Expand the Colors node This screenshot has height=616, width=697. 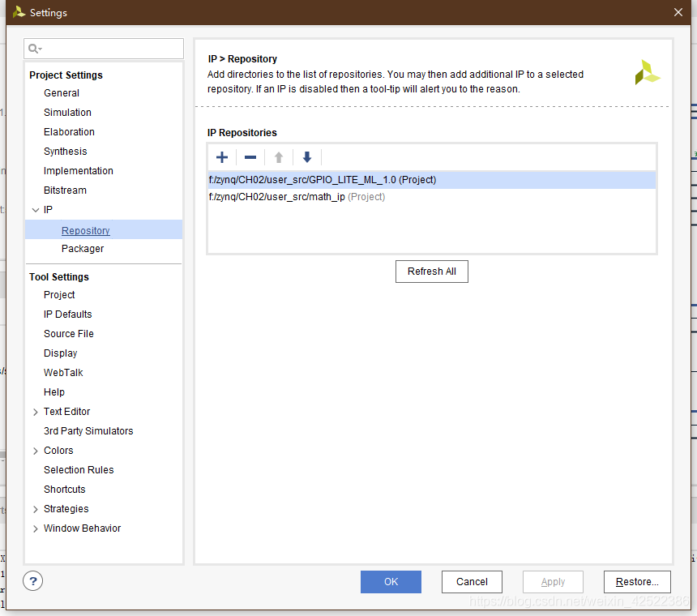(36, 451)
